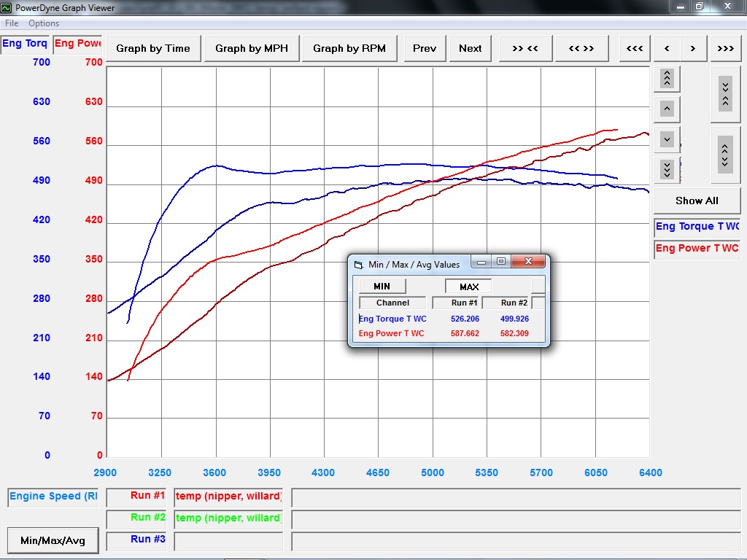747x560 pixels.
Task: Click the double-chevron up icon
Action: click(666, 78)
